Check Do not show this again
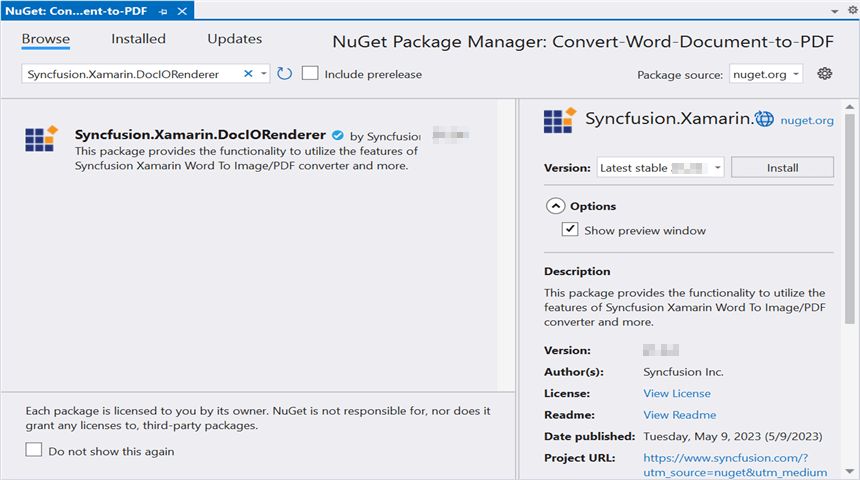Viewport: 860px width, 480px height. coord(33,450)
